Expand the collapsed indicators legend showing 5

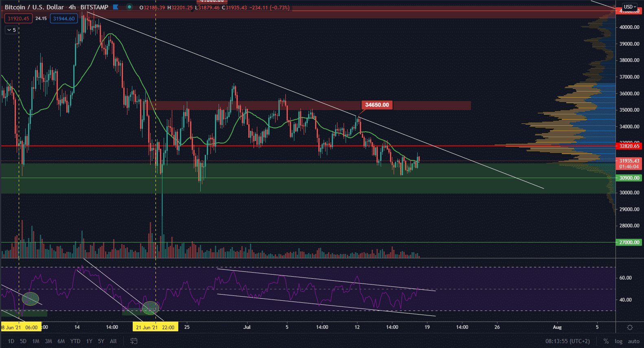11,30
